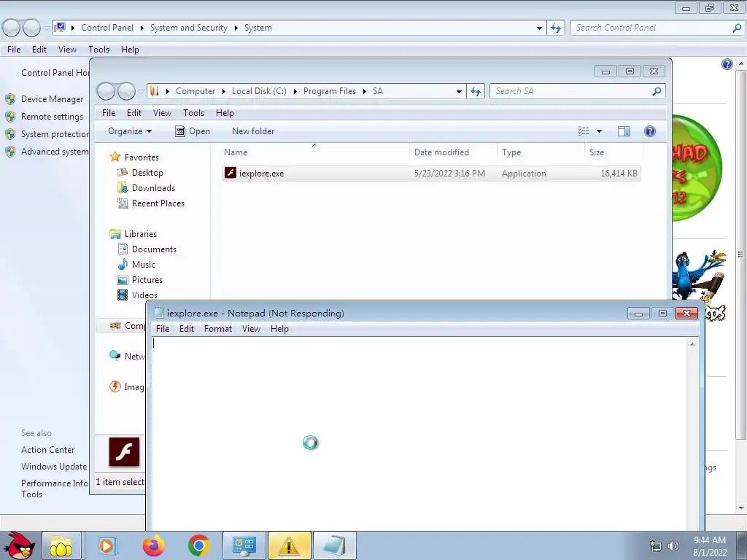Expand arrow after Control Panel breadcrumb
Screen dimensions: 747x560
pyautogui.click(x=142, y=28)
